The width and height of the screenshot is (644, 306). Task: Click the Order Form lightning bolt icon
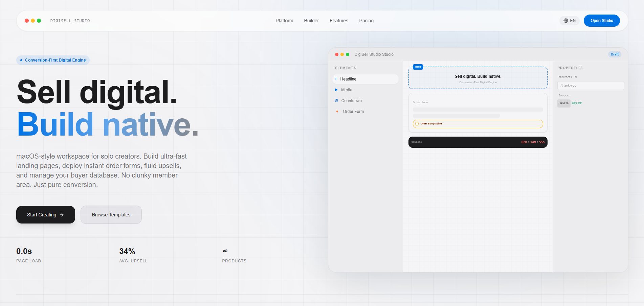coord(337,112)
